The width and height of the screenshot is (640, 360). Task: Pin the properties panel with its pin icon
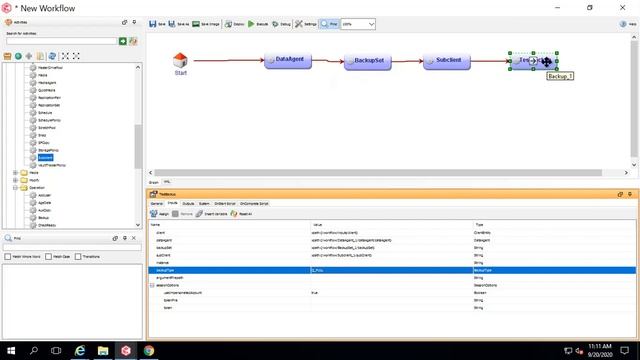click(x=630, y=194)
